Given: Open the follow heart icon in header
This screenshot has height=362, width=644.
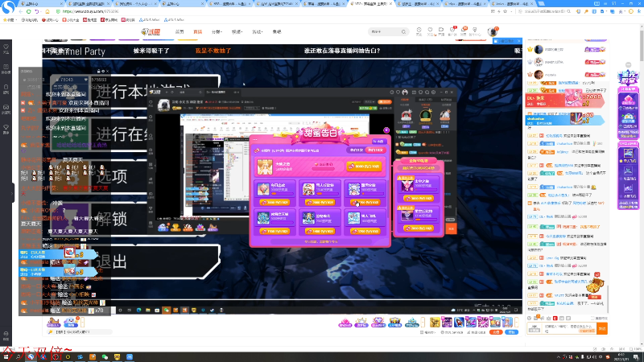Looking at the screenshot, I should [x=430, y=31].
